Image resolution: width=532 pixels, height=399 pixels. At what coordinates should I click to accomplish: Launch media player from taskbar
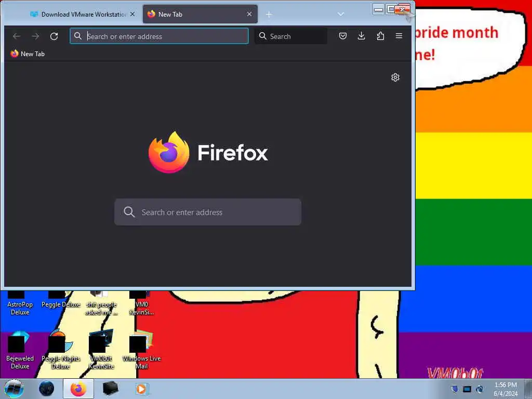141,389
